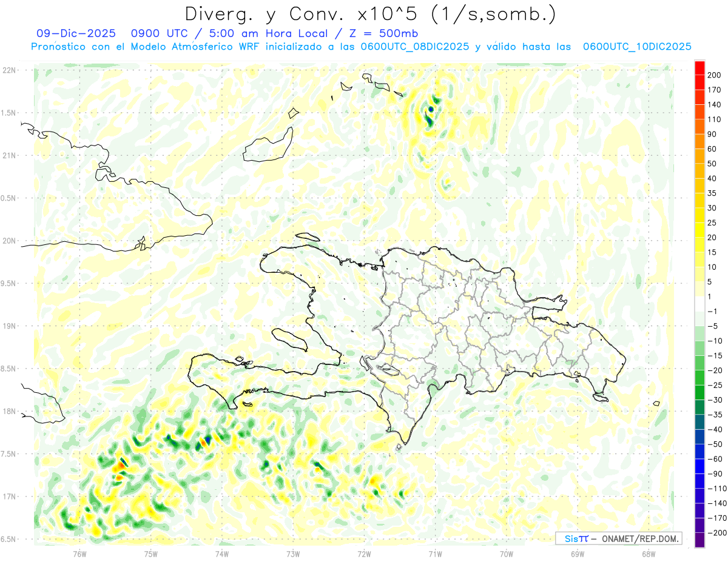Click the 170 value on the color scale
This screenshot has height=562, width=728.
715,90
